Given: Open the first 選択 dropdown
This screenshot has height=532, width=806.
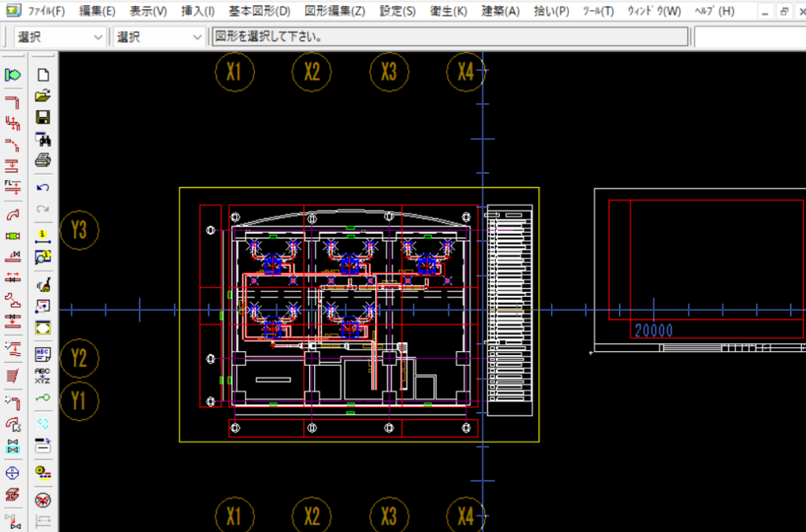Looking at the screenshot, I should coord(60,37).
